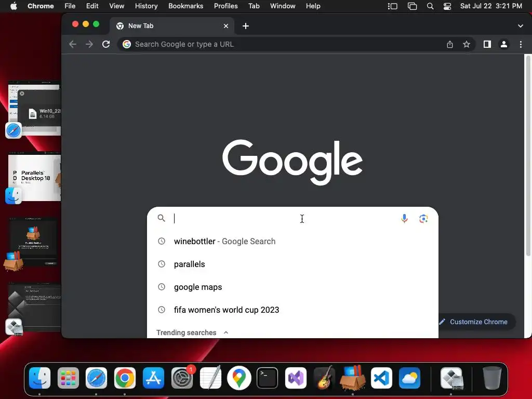
Task: Select the parallels search suggestion
Action: [x=292, y=264]
